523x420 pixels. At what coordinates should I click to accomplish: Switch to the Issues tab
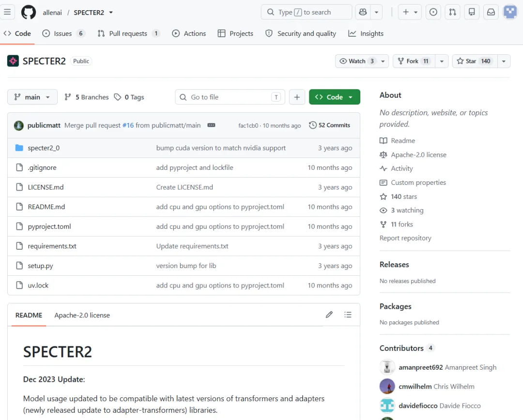tap(63, 33)
